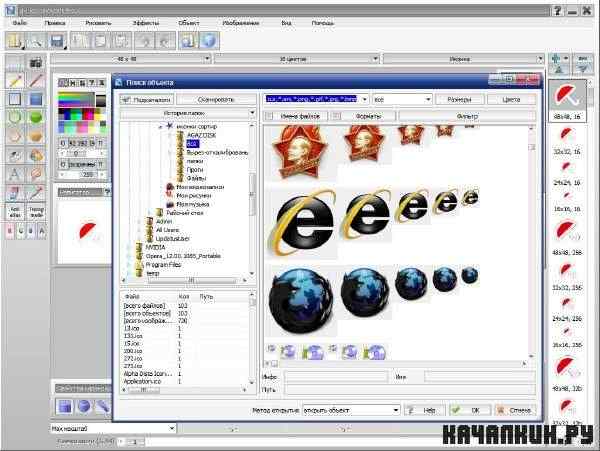Select the '48x48, 256' umbrella format
The height and width of the screenshot is (451, 600).
pos(567,237)
